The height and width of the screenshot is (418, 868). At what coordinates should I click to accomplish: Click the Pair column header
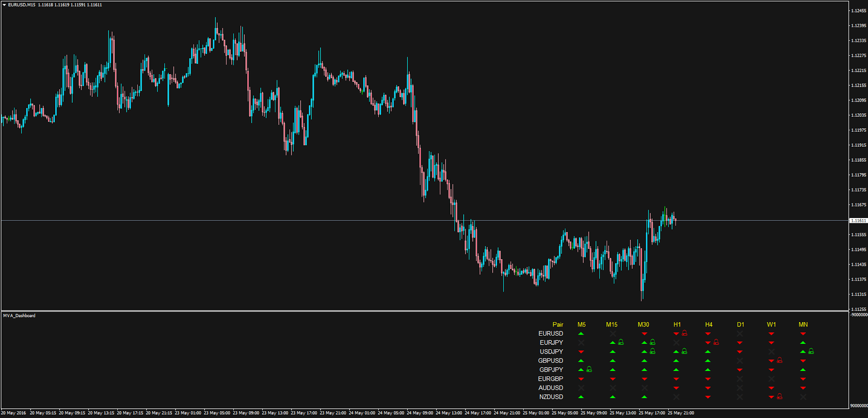(558, 325)
